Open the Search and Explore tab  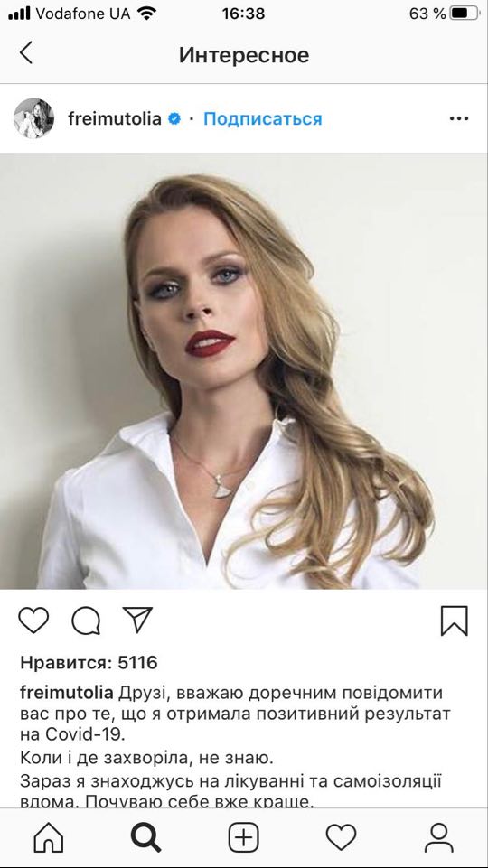(x=146, y=837)
